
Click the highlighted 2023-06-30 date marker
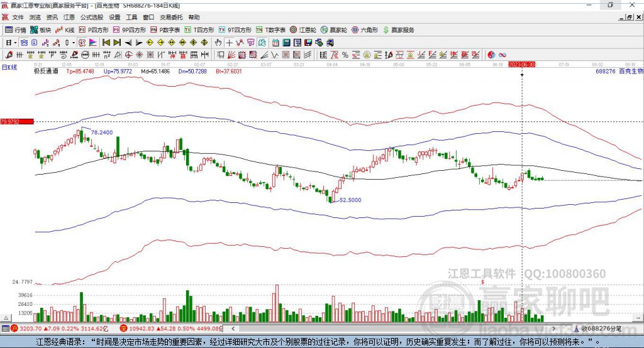click(x=521, y=65)
